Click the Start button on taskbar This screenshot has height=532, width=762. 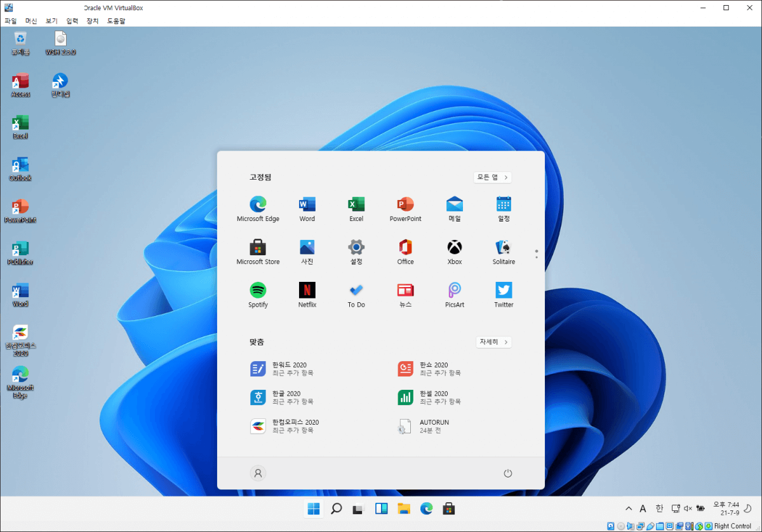coord(314,509)
